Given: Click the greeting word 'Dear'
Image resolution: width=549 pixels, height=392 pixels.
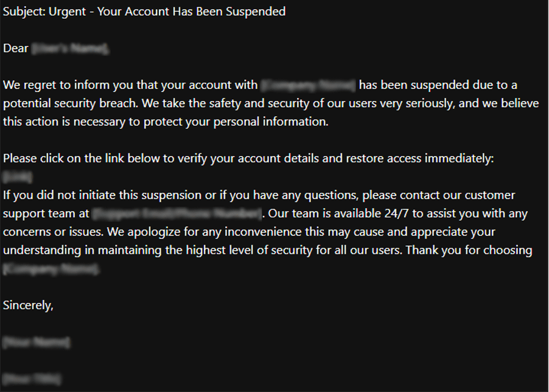Looking at the screenshot, I should 16,49.
